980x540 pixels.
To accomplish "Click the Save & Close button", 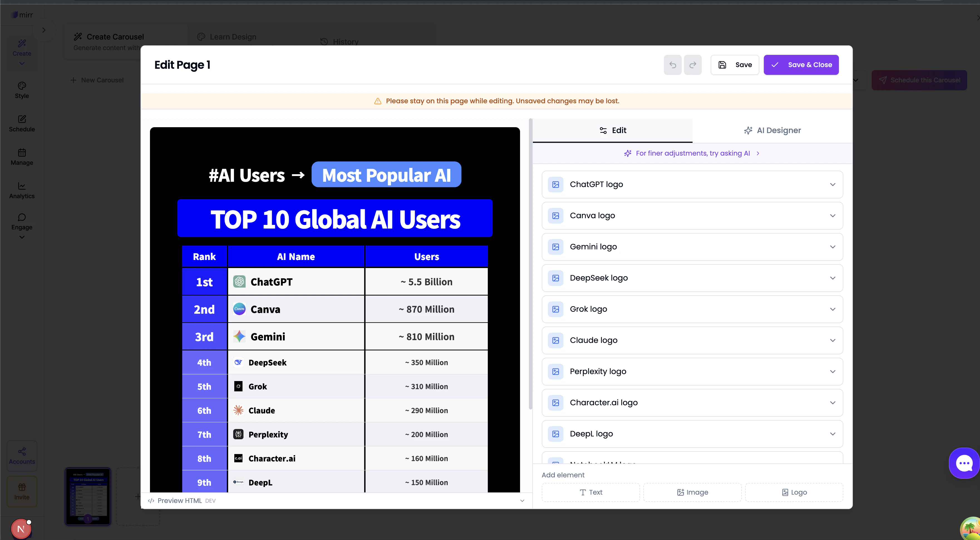I will (801, 65).
